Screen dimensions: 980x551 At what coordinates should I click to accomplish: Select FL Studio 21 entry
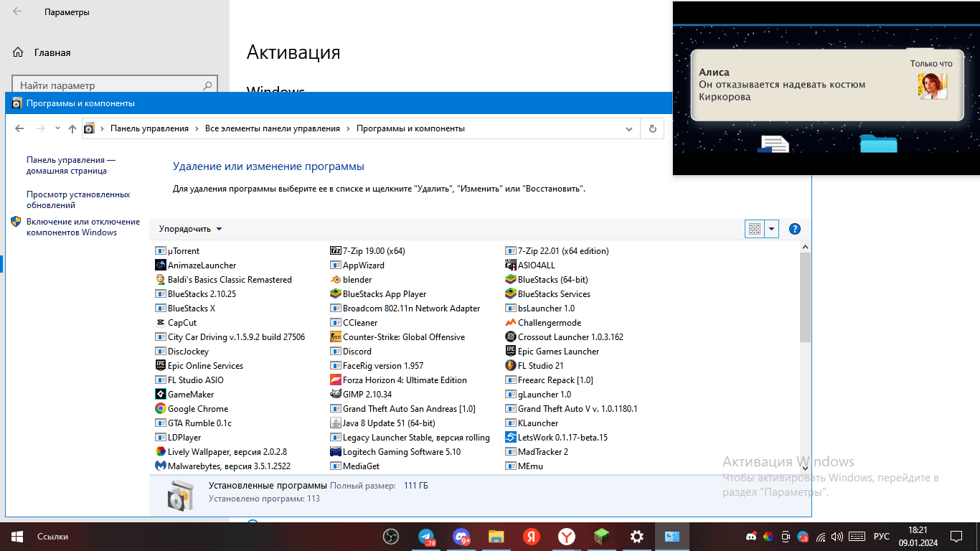click(x=534, y=366)
